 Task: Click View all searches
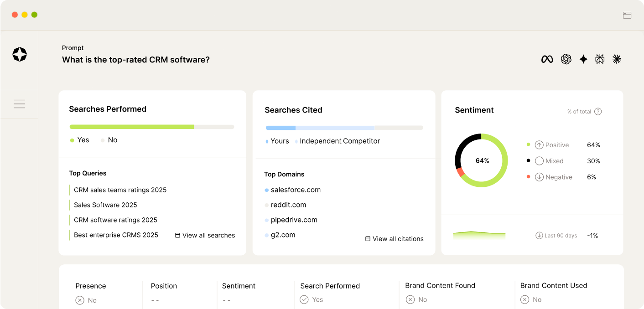coord(205,235)
